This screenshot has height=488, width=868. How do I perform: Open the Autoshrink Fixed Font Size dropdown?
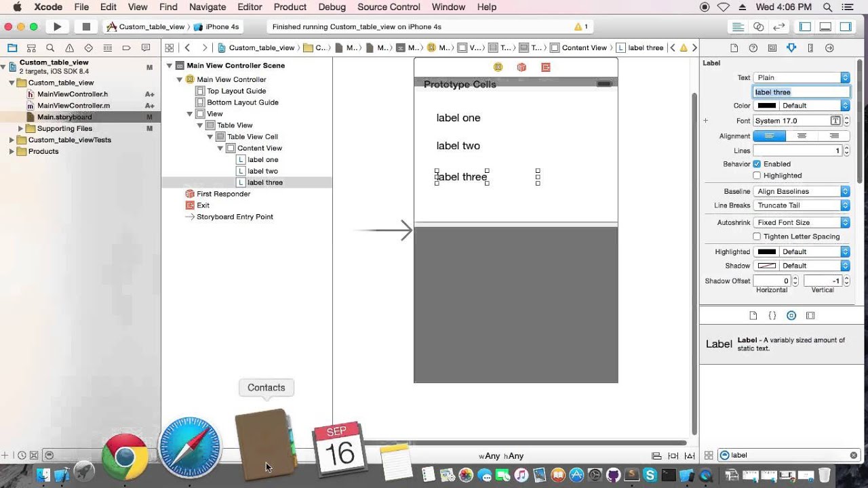pos(802,222)
